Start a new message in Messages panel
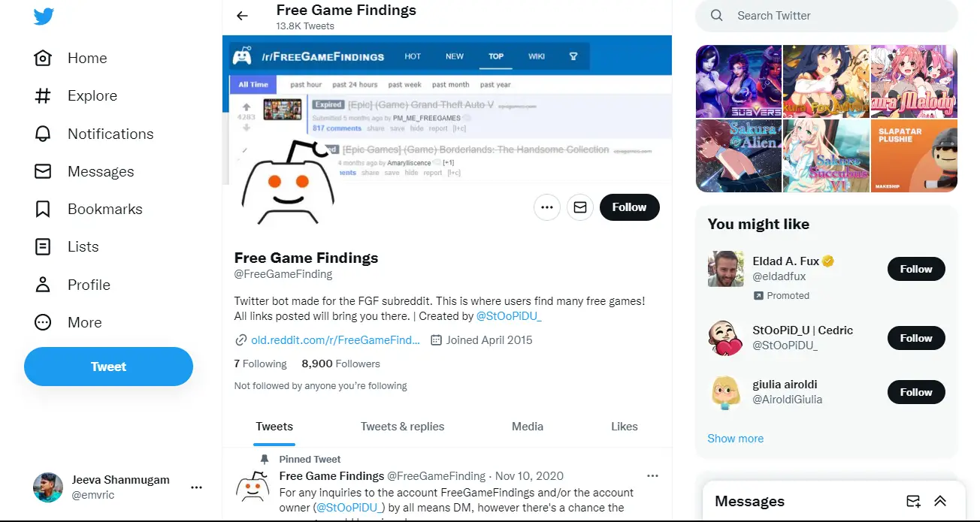The image size is (980, 522). click(913, 501)
